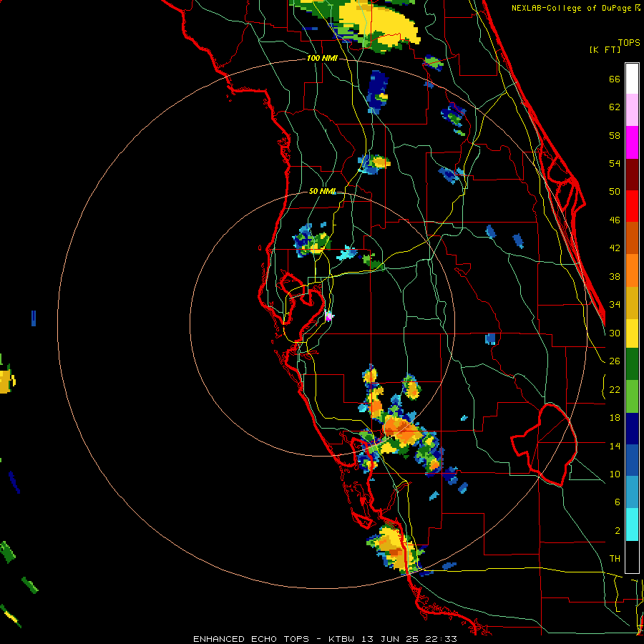Click the "66" legend value
This screenshot has width=644, height=644.
[x=615, y=79]
